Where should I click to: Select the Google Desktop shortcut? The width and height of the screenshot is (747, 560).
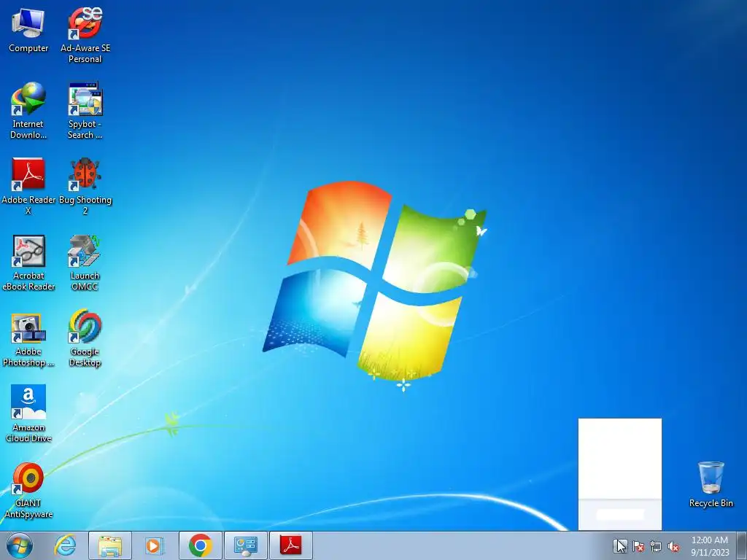[x=85, y=338]
